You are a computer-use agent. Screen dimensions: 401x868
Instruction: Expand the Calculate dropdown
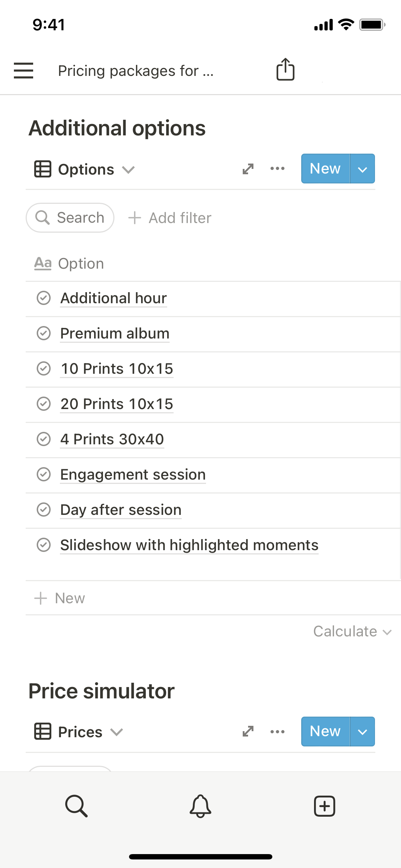352,631
